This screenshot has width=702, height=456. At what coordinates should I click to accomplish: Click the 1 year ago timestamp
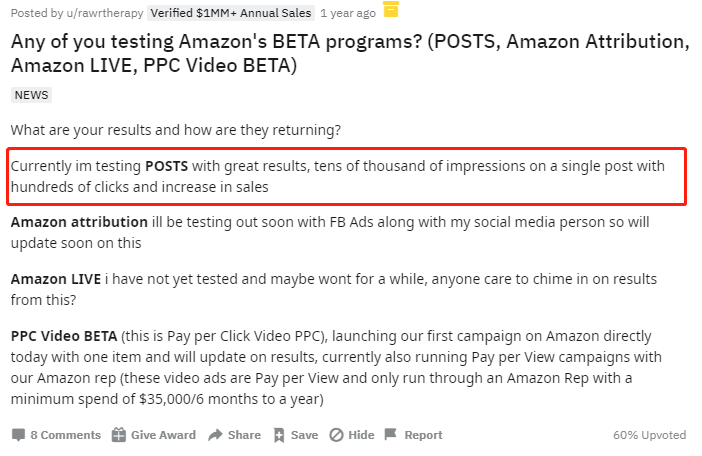click(x=348, y=13)
